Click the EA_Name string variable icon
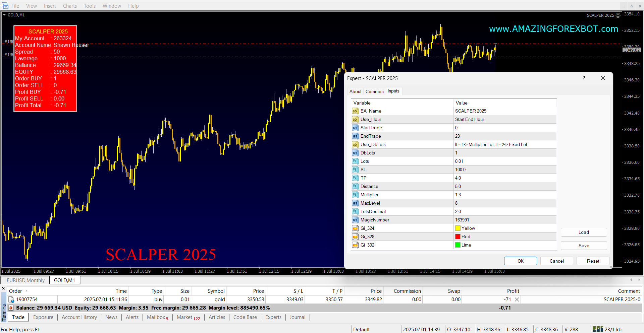644x333 pixels. pos(355,111)
